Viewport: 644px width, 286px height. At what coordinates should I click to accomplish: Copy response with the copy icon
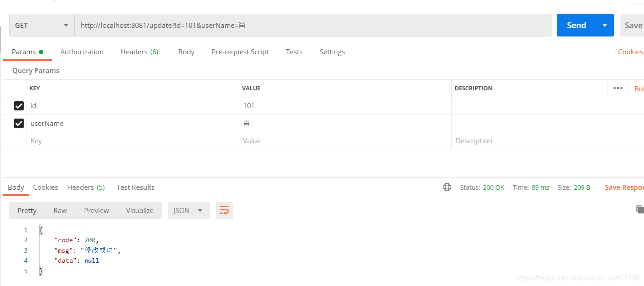click(640, 209)
